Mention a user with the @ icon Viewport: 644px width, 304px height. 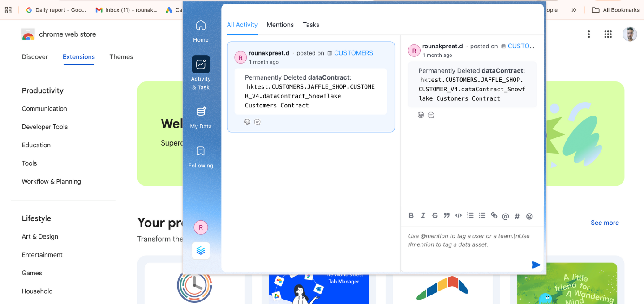click(x=505, y=216)
